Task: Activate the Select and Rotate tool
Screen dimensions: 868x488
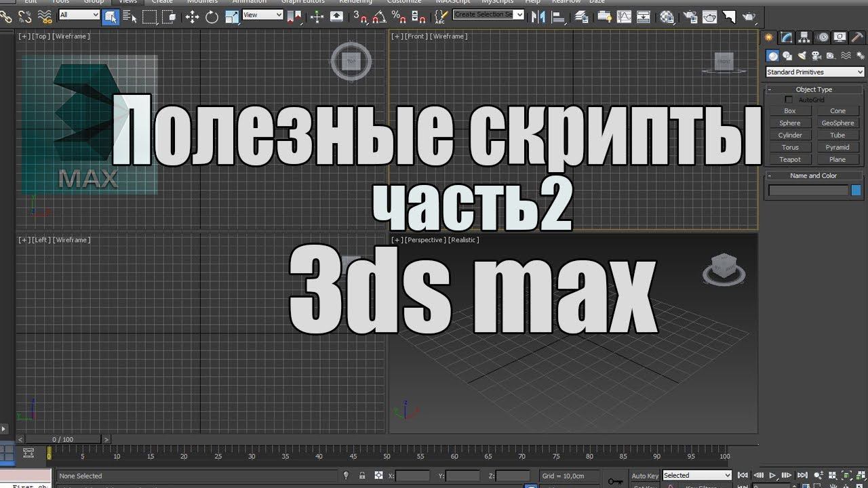Action: [212, 16]
